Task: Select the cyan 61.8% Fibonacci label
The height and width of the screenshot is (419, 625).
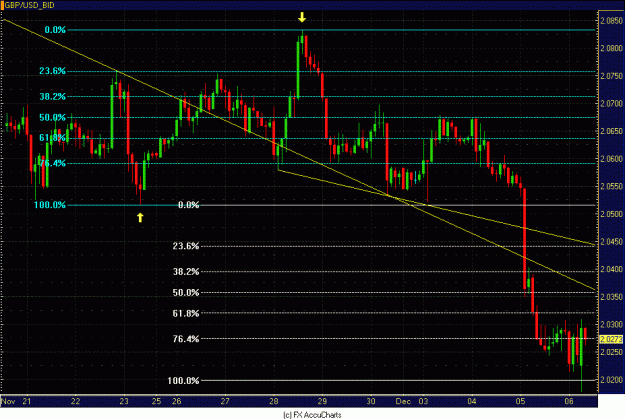Action: 52,138
